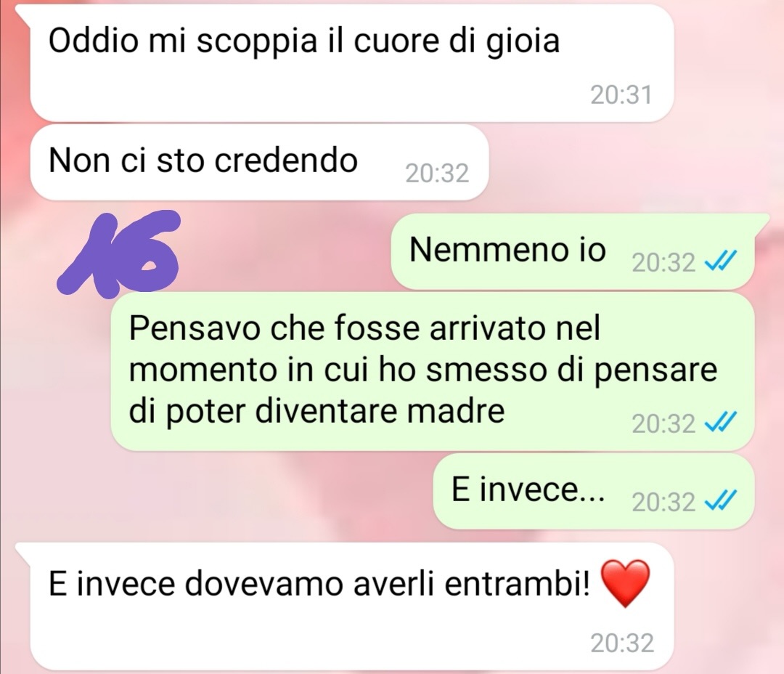Tap the purple handwritten 16 annotation
The image size is (784, 674).
(x=119, y=253)
